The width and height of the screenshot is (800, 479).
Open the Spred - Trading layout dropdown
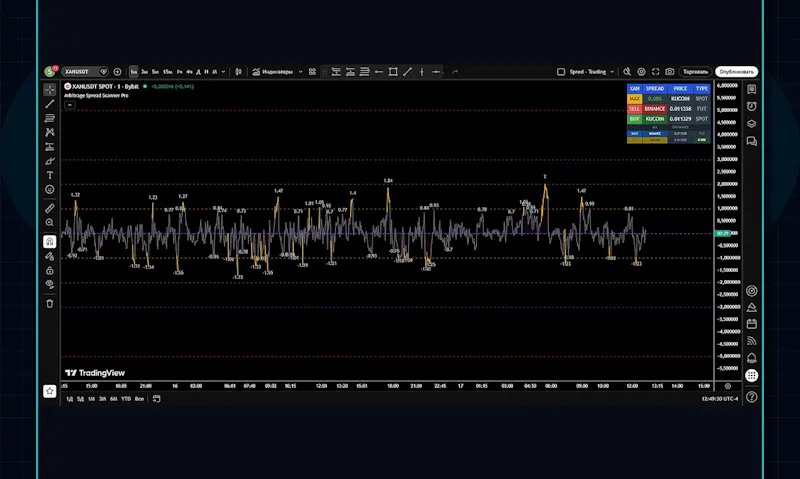(591, 72)
